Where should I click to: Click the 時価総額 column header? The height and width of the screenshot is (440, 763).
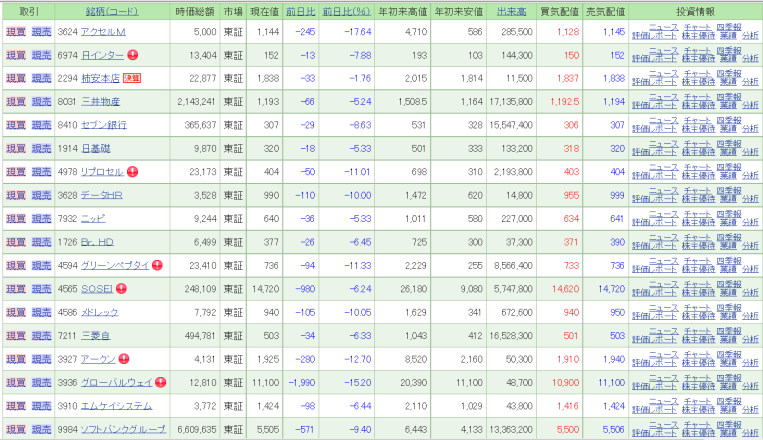coord(195,12)
